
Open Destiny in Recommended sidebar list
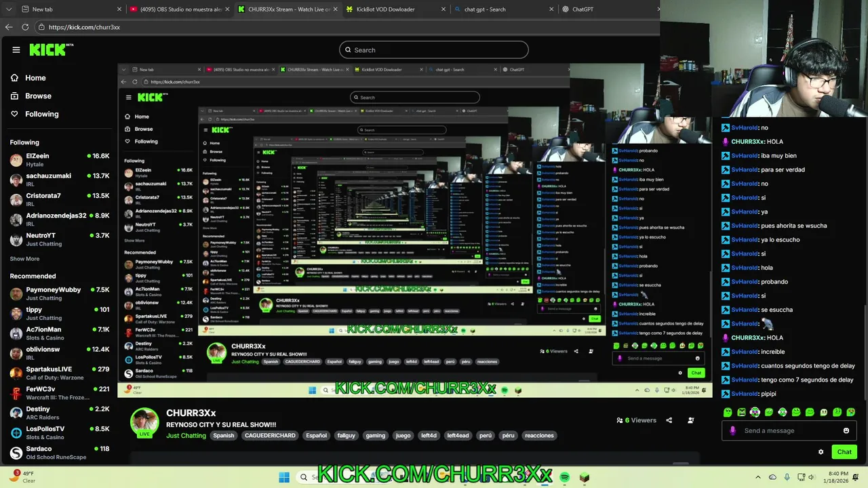click(60, 413)
